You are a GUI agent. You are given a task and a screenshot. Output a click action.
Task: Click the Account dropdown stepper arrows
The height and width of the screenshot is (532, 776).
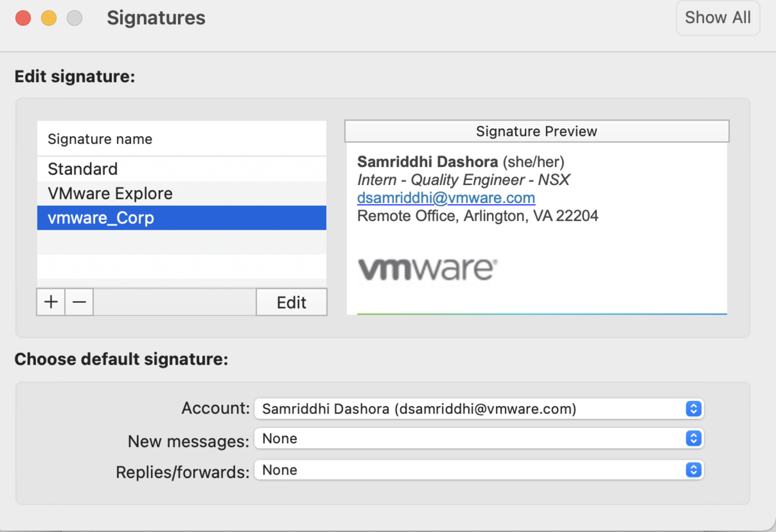click(693, 409)
